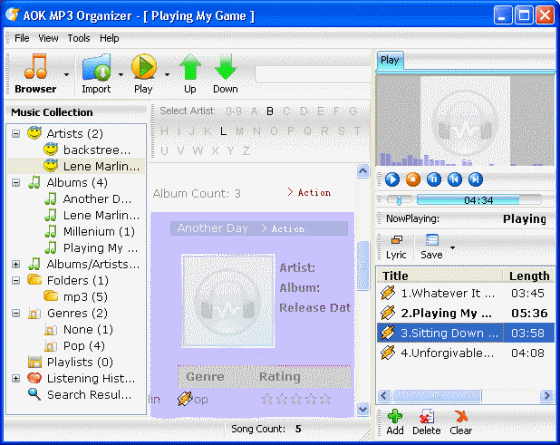Expand the Albums/Artists node
This screenshot has width=560, height=445.
[x=16, y=264]
